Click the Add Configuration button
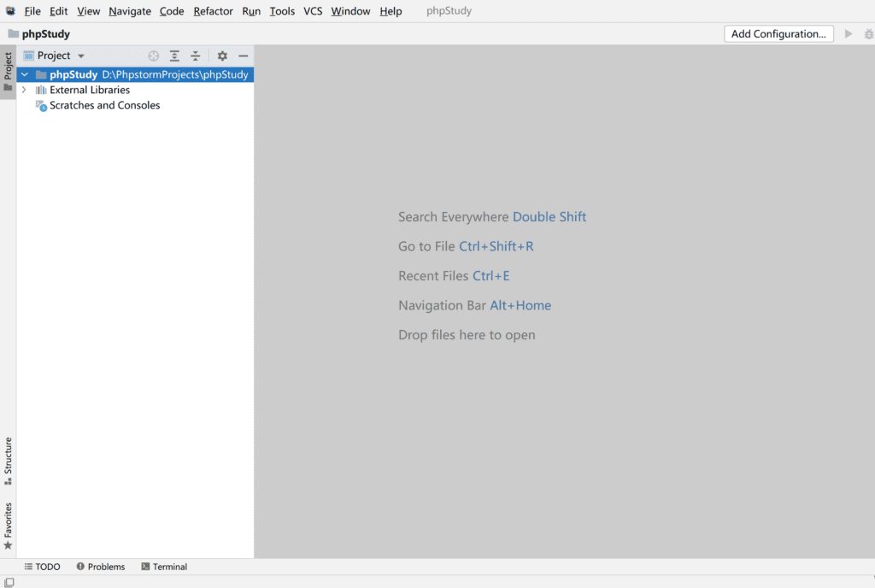 [778, 34]
